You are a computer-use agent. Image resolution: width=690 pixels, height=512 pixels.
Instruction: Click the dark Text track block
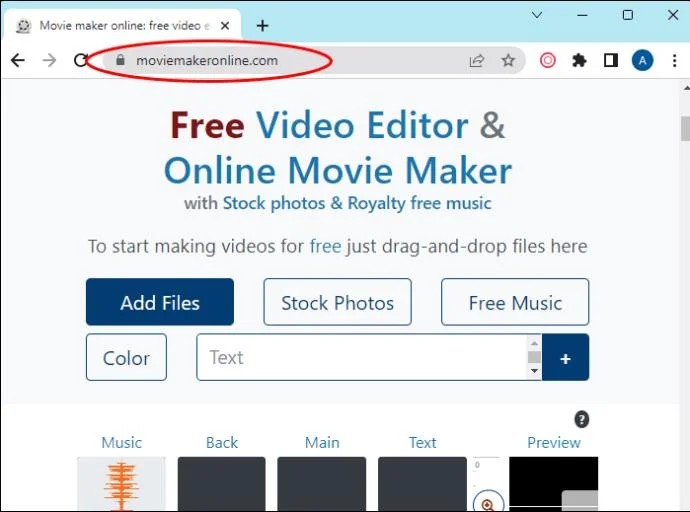click(x=422, y=484)
